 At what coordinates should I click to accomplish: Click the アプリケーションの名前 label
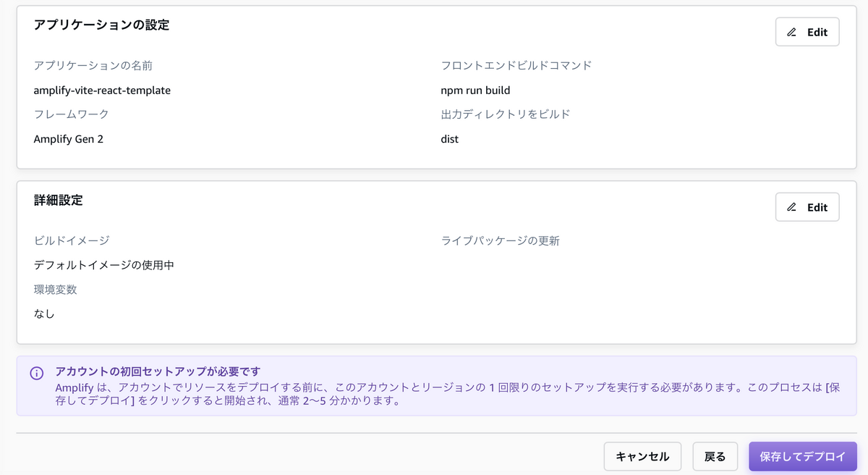(x=93, y=65)
